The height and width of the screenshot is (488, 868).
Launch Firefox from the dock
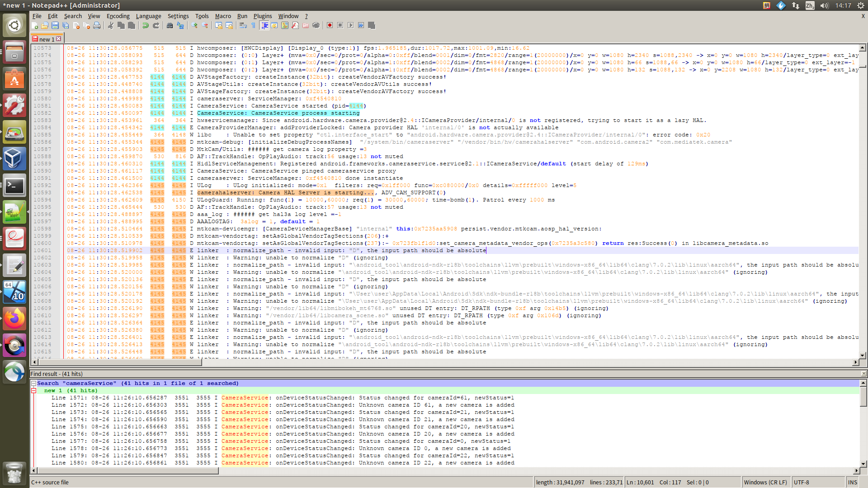point(14,319)
